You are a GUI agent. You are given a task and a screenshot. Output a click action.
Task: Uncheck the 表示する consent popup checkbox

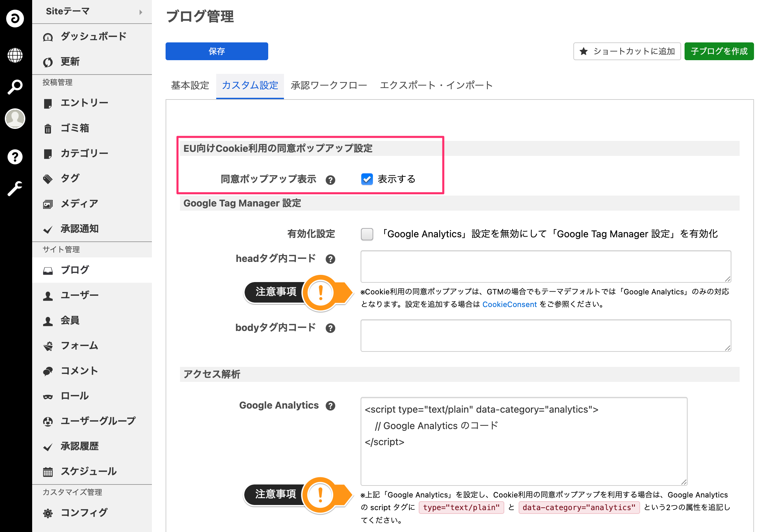click(x=367, y=179)
